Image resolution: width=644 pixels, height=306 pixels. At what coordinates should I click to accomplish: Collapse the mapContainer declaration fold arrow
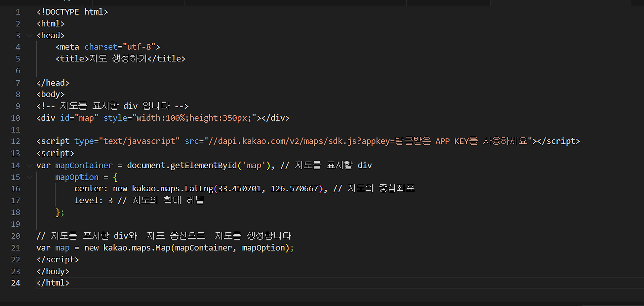point(29,165)
